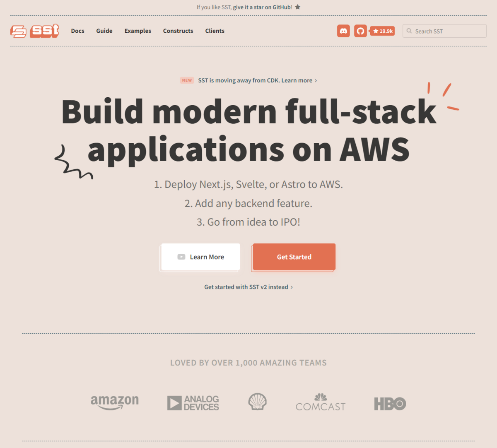Open the GitHub repository icon

pos(360,31)
